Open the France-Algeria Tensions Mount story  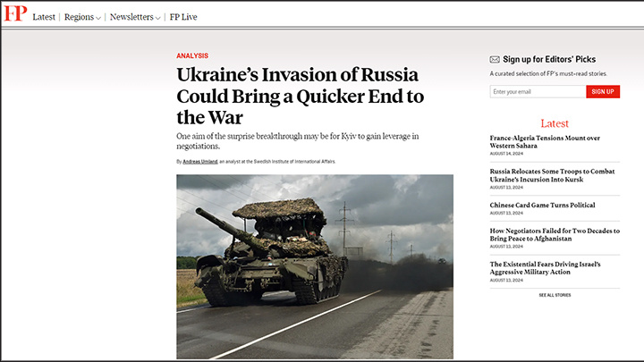(545, 141)
